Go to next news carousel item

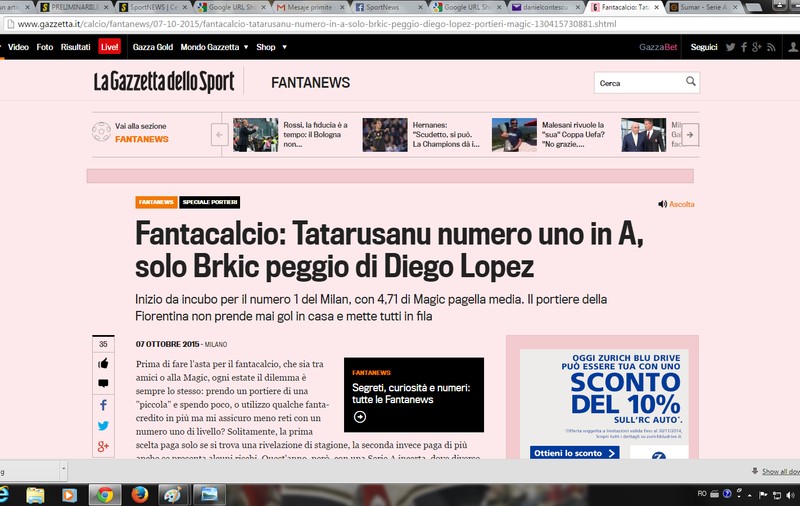pyautogui.click(x=690, y=135)
